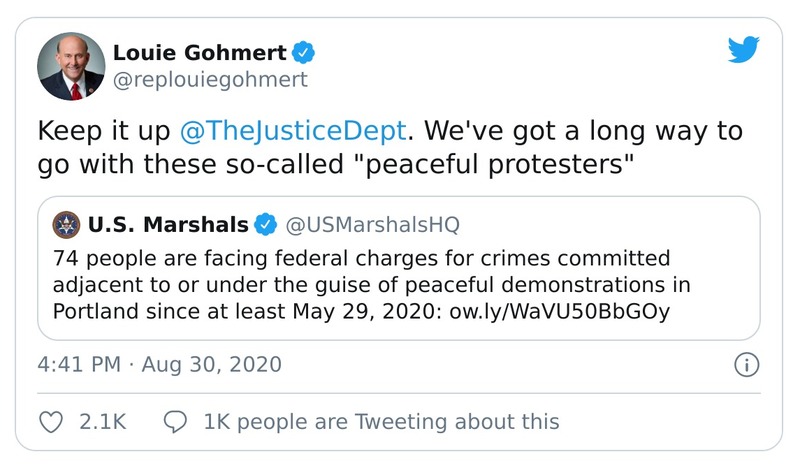Click the U.S. Marshals star badge avatar
The width and height of the screenshot is (800, 475).
click(x=66, y=223)
